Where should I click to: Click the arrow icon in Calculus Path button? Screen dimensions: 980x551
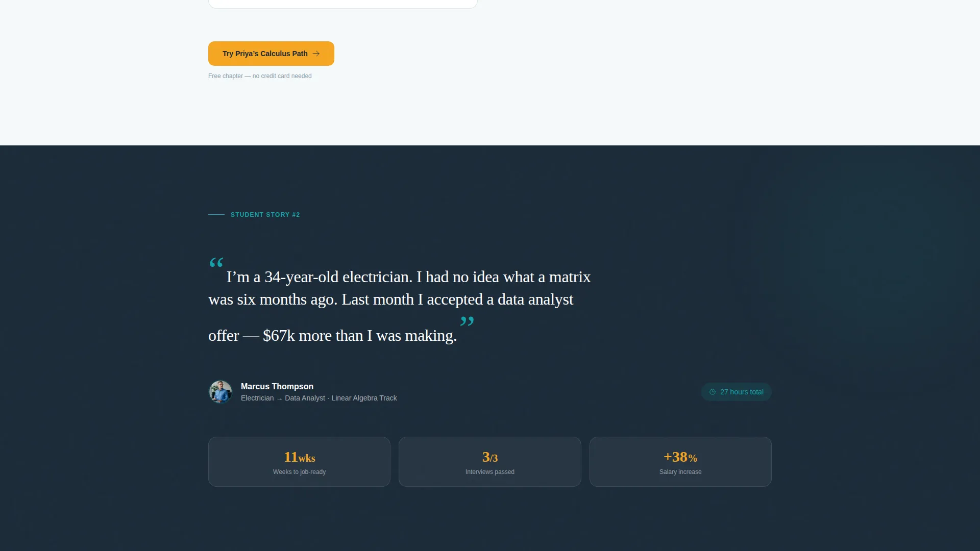(x=316, y=54)
